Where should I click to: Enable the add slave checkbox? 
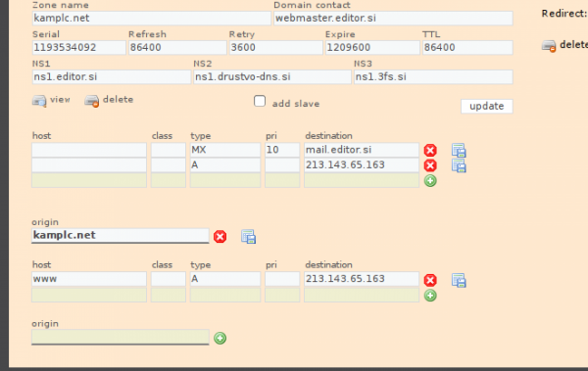click(260, 101)
